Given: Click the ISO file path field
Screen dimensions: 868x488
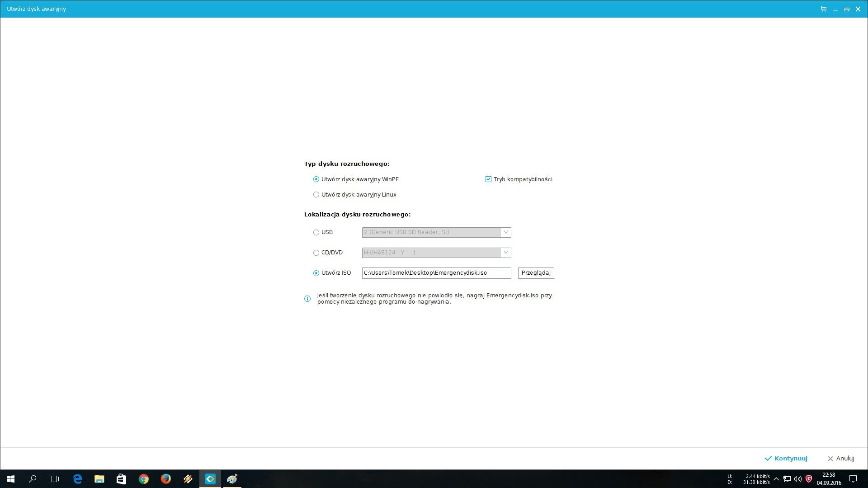Looking at the screenshot, I should tap(436, 273).
